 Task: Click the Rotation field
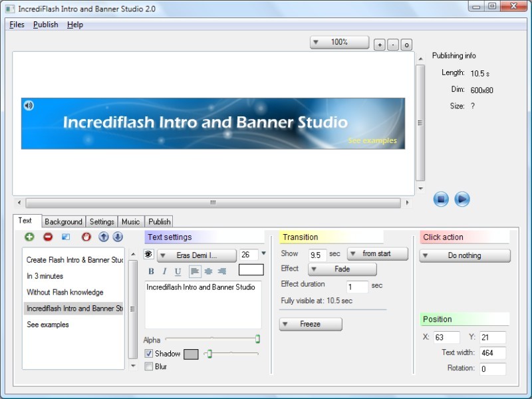[x=493, y=369]
